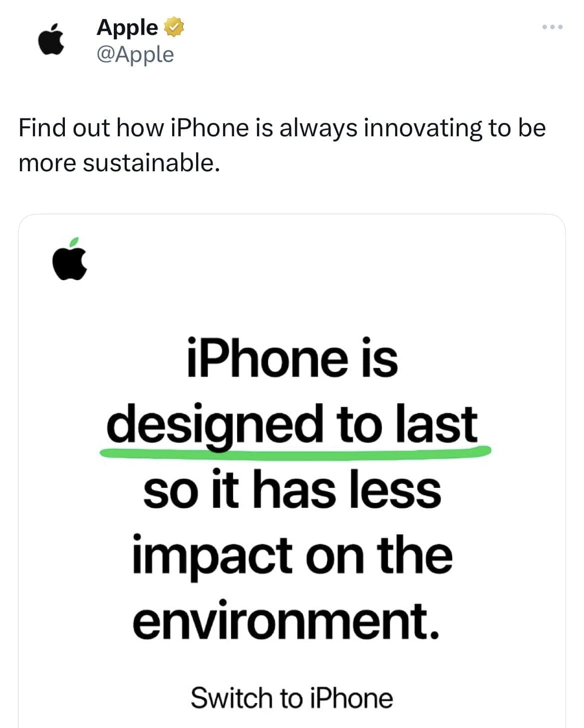Click the word "iPhone" in the tweet caption
The height and width of the screenshot is (728, 584).
pos(209,128)
